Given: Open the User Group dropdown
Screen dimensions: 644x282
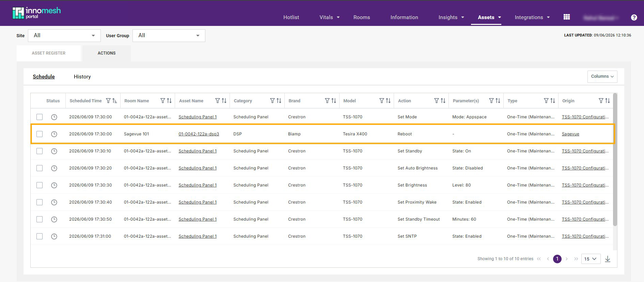Looking at the screenshot, I should point(169,35).
